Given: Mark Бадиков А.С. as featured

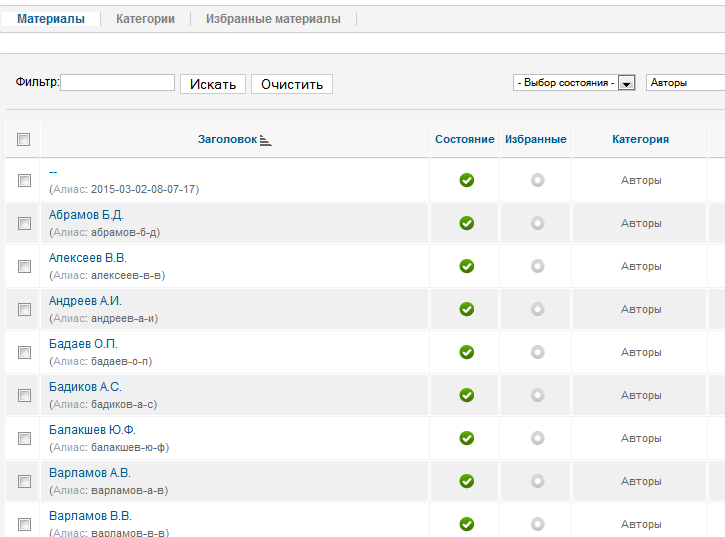Looking at the screenshot, I should pyautogui.click(x=537, y=395).
